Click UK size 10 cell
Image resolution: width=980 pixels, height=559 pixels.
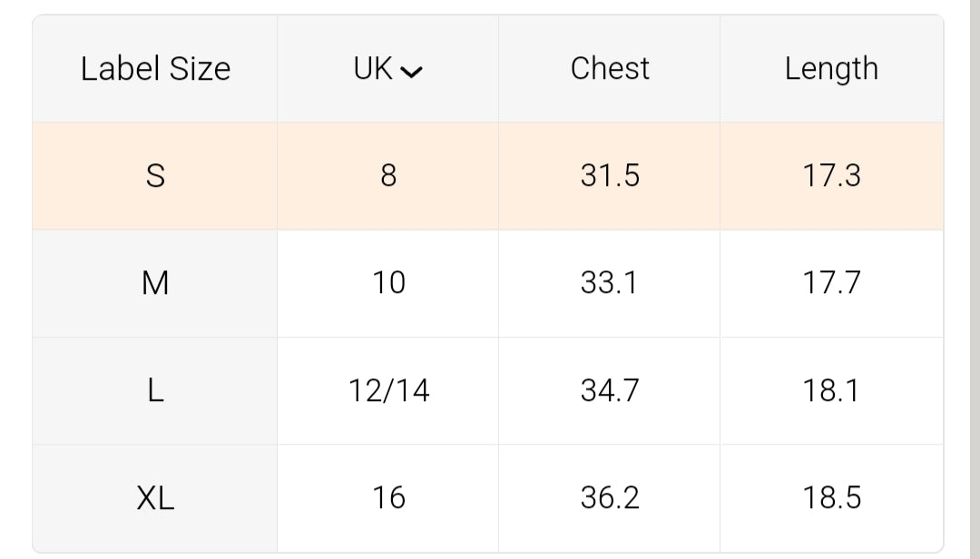(388, 283)
